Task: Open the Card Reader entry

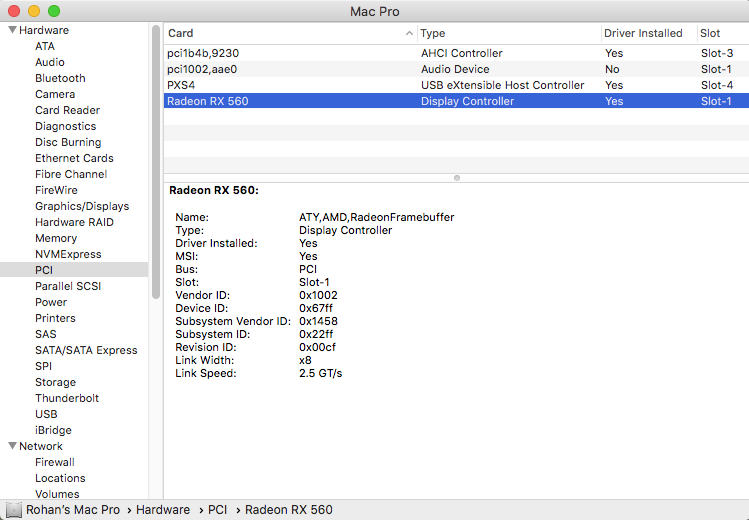Action: point(67,110)
